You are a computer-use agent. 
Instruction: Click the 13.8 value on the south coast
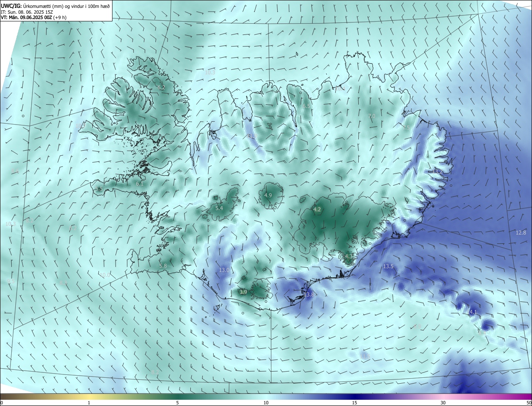pyautogui.click(x=308, y=295)
